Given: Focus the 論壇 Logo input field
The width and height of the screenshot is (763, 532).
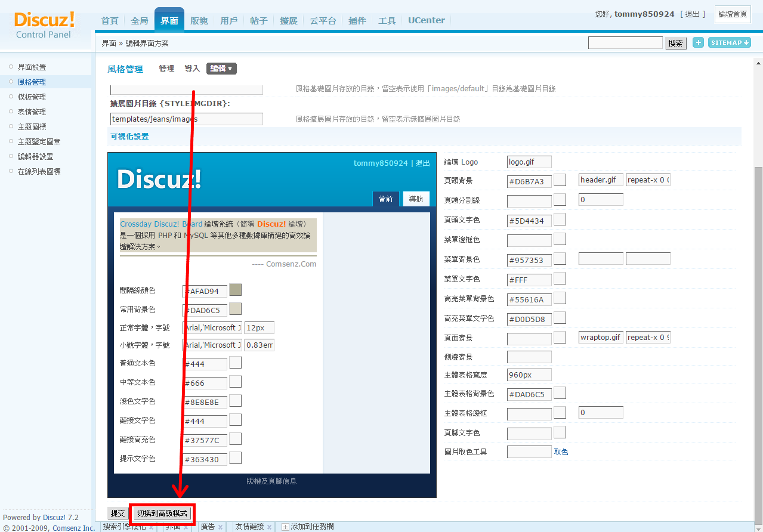Looking at the screenshot, I should (x=529, y=162).
